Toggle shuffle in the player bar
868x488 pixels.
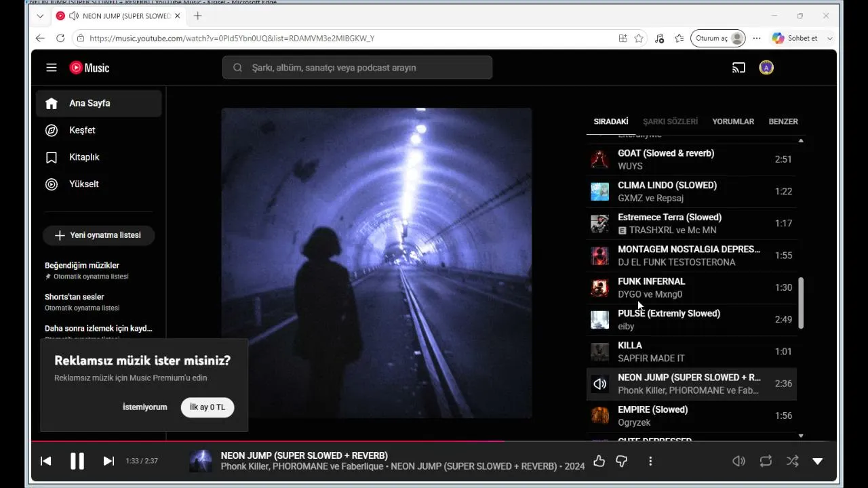pos(792,461)
